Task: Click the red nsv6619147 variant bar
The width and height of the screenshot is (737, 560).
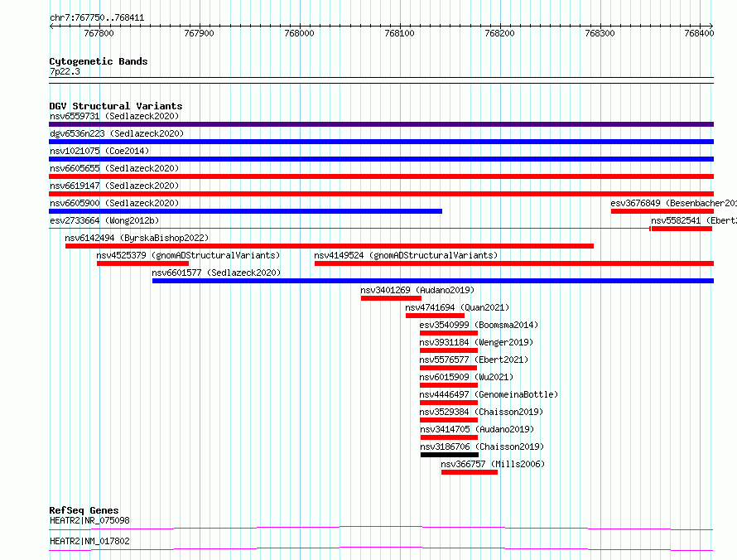Action: (381, 194)
